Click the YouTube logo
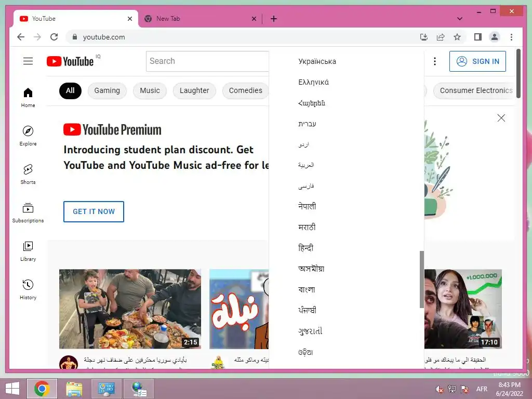 click(70, 61)
